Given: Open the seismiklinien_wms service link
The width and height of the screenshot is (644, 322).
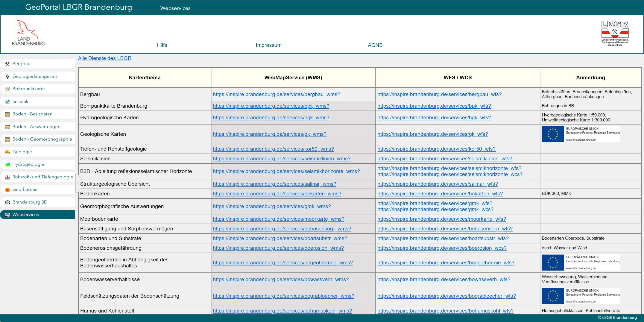Looking at the screenshot, I should click(x=281, y=158).
